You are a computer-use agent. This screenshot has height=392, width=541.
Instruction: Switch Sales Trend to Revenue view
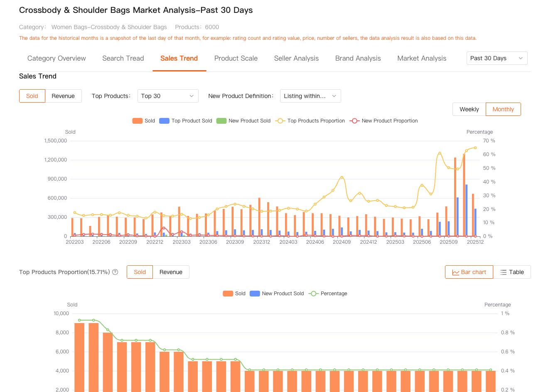tap(63, 96)
